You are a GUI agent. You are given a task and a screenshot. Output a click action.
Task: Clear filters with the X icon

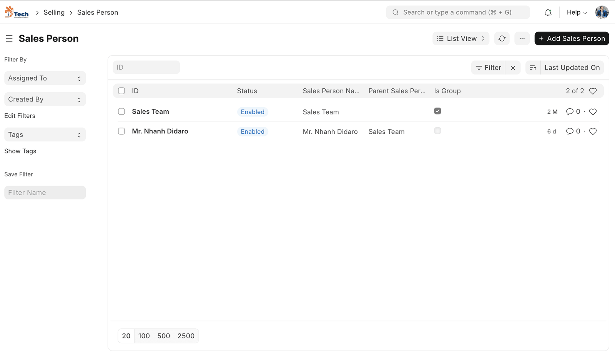513,68
